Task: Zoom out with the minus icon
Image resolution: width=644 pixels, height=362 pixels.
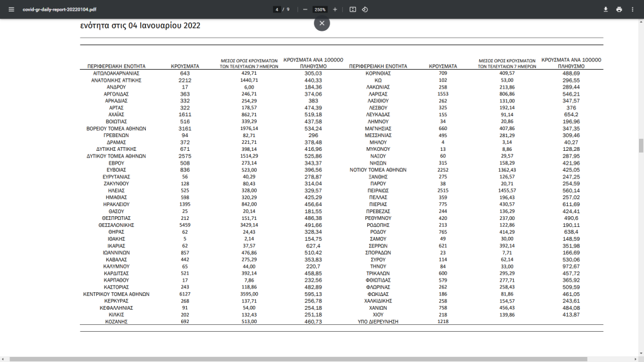Action: [x=305, y=9]
